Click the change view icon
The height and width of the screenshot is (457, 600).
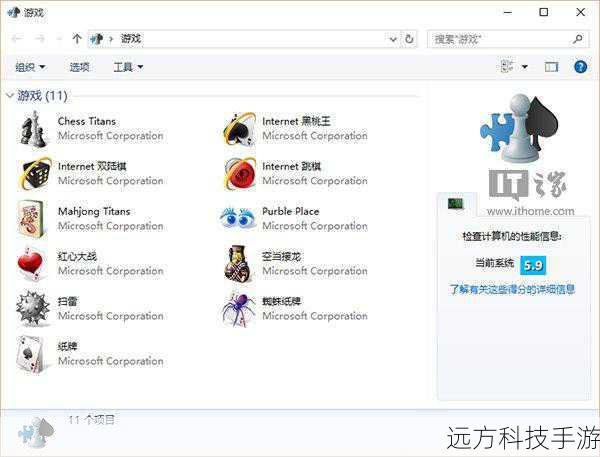507,67
